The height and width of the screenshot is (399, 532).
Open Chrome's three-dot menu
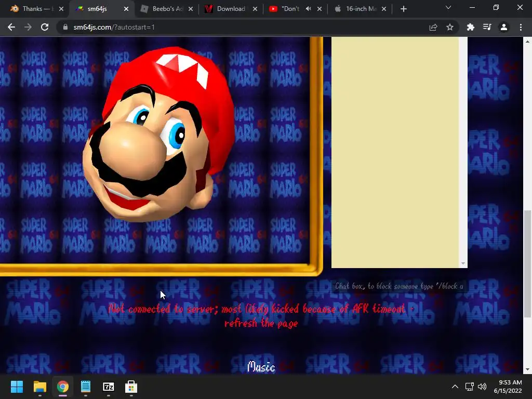click(x=521, y=28)
